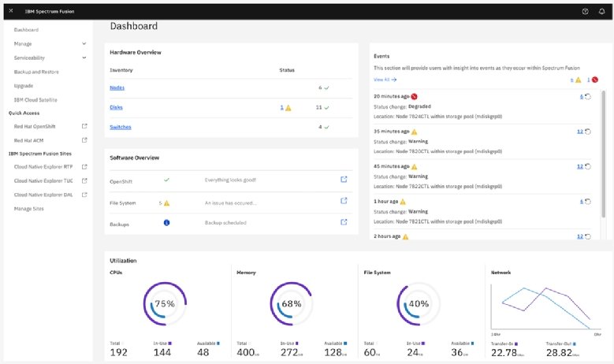Click the Transfer-Out blue legend swatch
The width and height of the screenshot is (614, 364).
(x=574, y=344)
